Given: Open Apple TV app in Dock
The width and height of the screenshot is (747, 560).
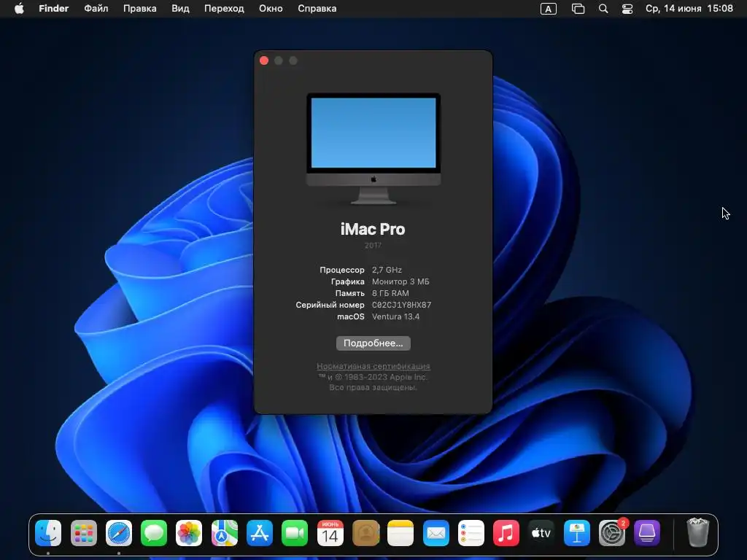Looking at the screenshot, I should click(x=541, y=533).
